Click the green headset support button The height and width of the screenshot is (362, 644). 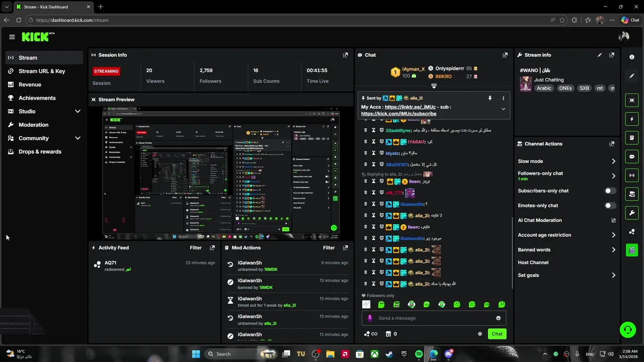point(627,330)
